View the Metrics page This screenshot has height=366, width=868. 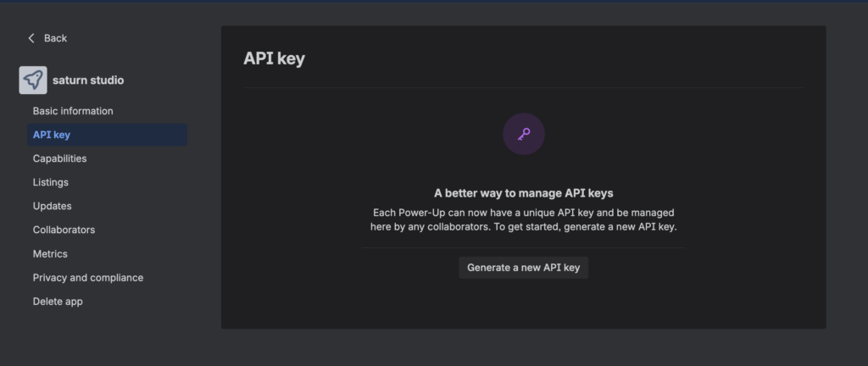point(50,253)
